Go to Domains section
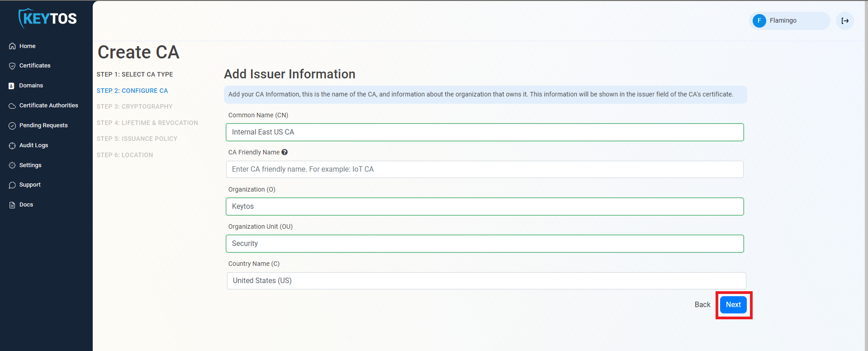Image resolution: width=868 pixels, height=351 pixels. point(31,86)
